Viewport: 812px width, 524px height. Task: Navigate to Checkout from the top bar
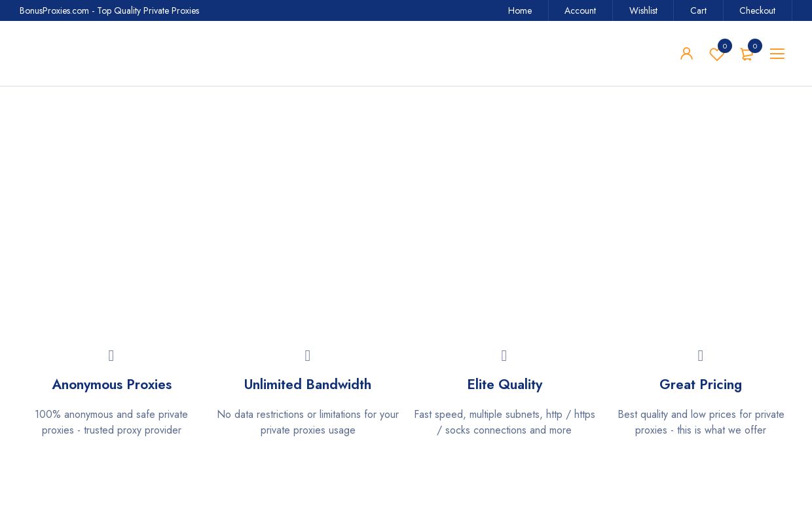click(x=757, y=10)
